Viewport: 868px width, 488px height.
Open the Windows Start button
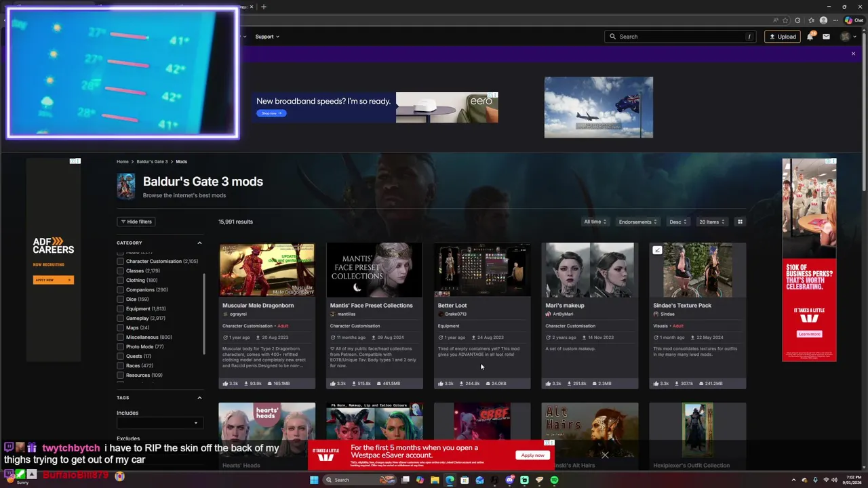click(314, 480)
